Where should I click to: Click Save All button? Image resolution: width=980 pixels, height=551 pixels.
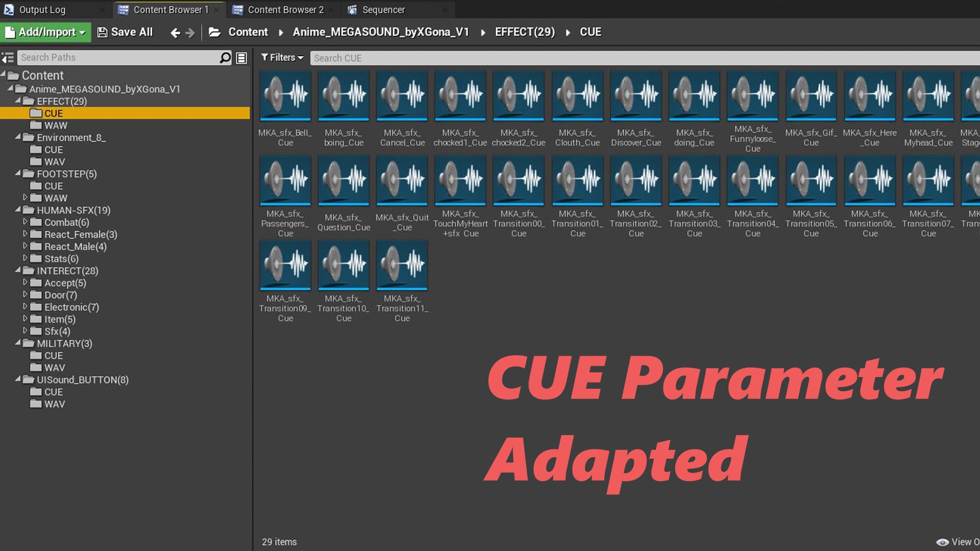[x=125, y=32]
